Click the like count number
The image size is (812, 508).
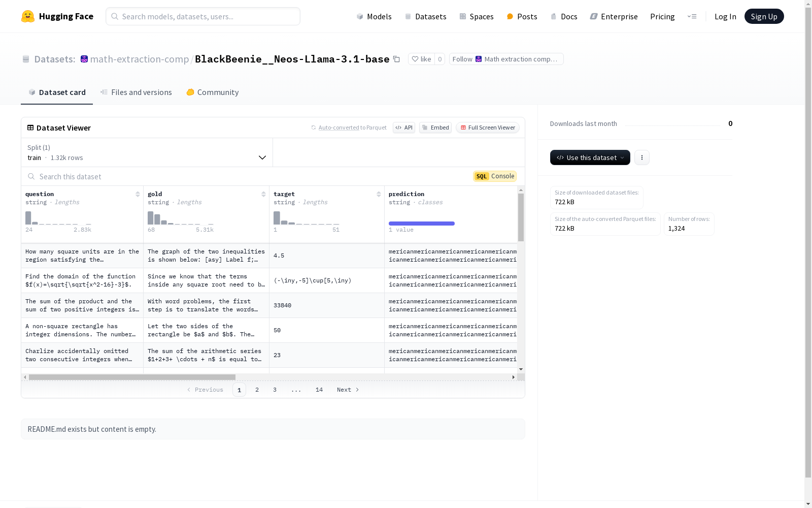[440, 59]
